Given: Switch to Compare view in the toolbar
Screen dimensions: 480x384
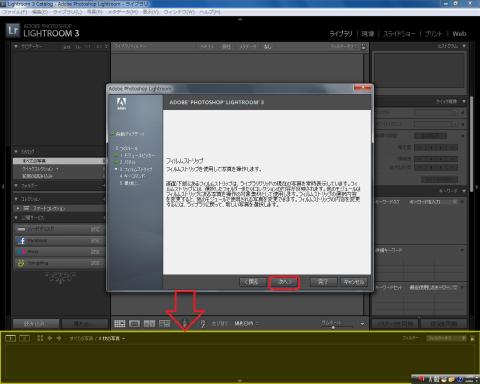Looking at the screenshot, I should (149, 323).
